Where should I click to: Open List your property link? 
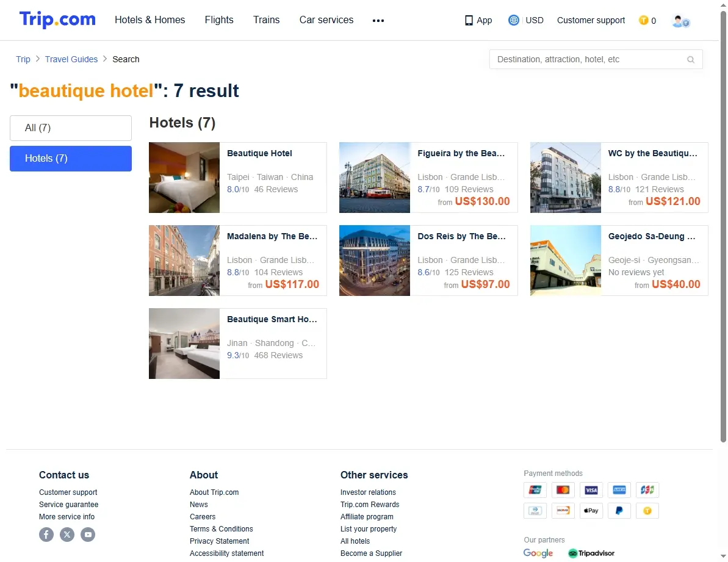(x=369, y=529)
